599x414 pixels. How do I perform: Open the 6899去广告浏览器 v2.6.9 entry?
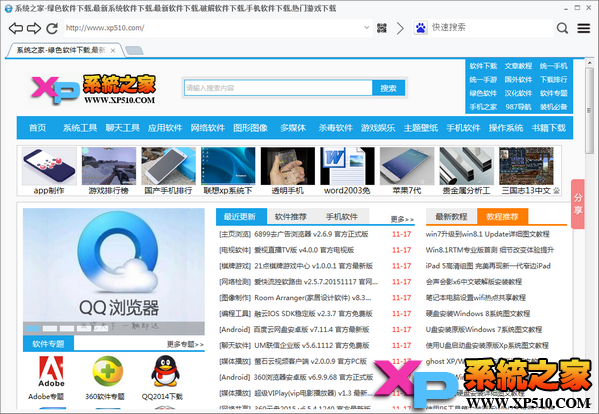pyautogui.click(x=311, y=234)
